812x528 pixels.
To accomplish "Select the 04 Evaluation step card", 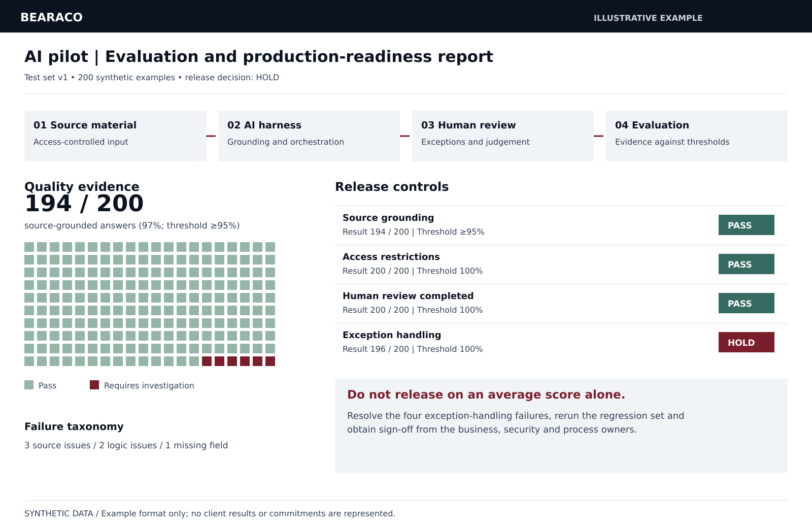I will [x=697, y=136].
